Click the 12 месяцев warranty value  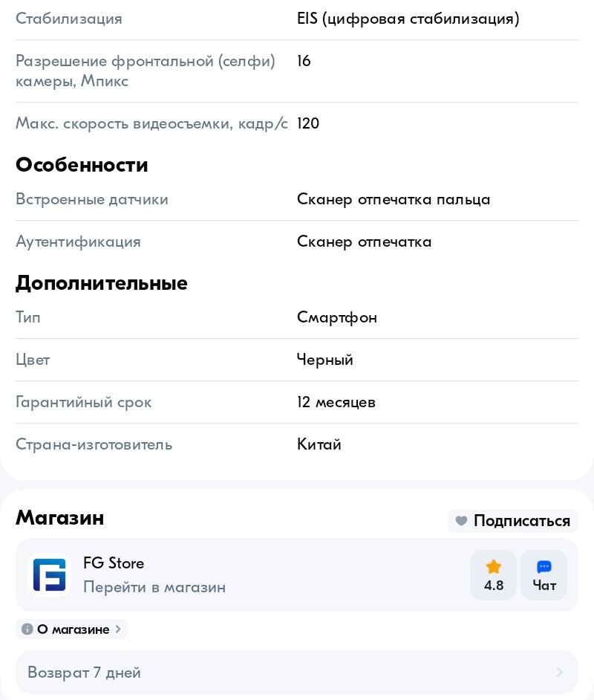pos(336,402)
